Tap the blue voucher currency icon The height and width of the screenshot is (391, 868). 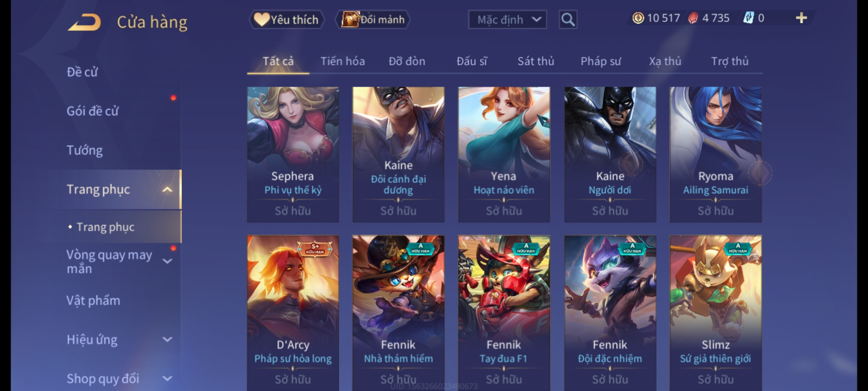coord(748,18)
